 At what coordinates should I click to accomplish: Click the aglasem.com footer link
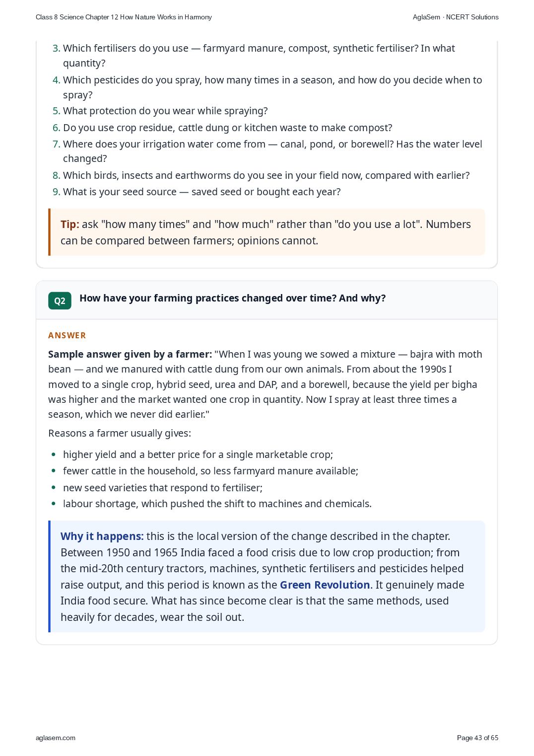56,738
